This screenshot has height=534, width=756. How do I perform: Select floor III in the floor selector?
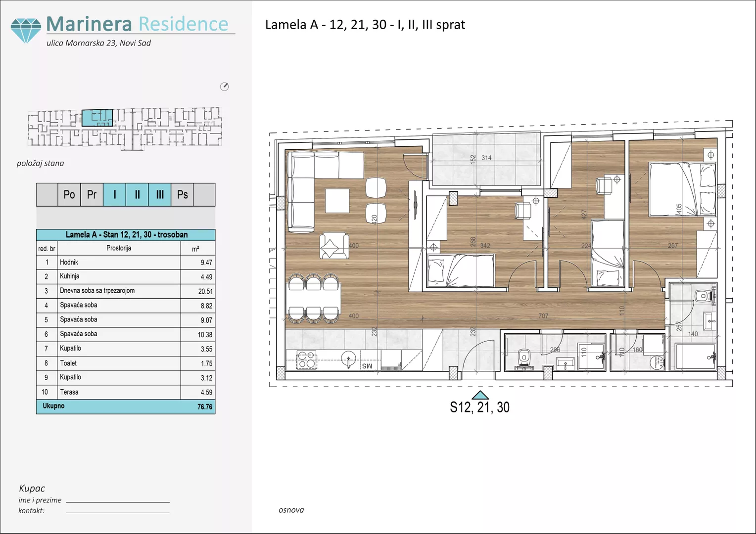(x=160, y=195)
